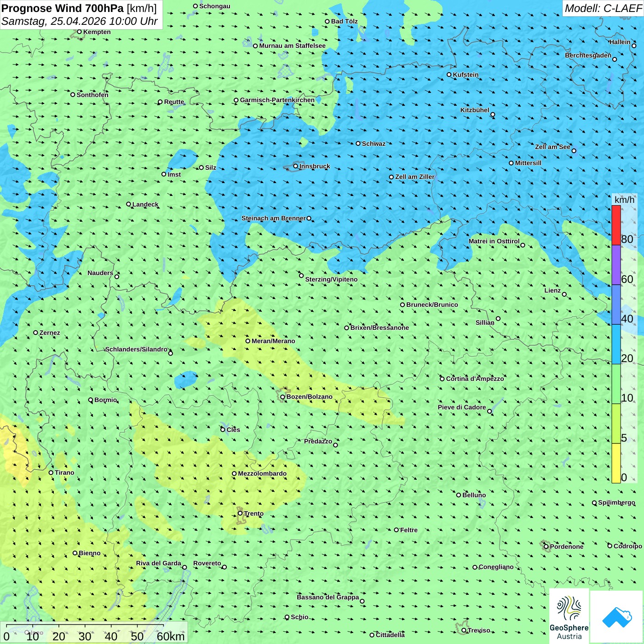Click the Sterzing/Vipiteno label
The width and height of the screenshot is (644, 644).
[x=331, y=279]
